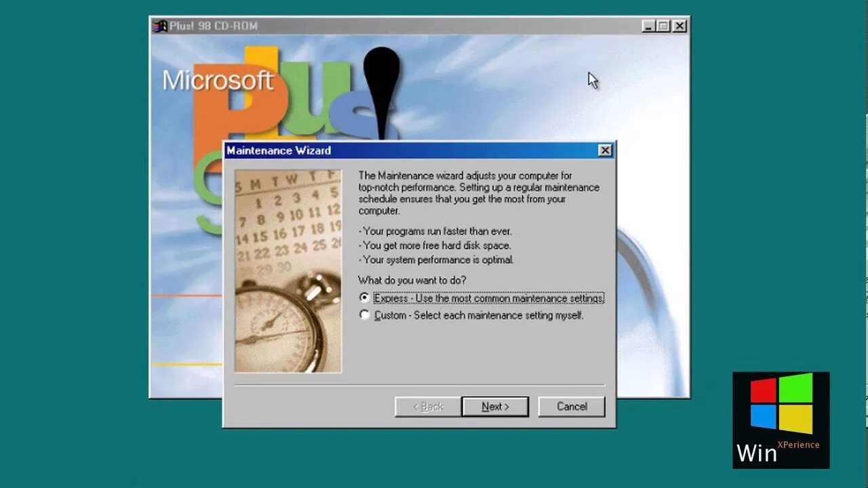Cancel the Maintenance Wizard
The image size is (868, 488).
(572, 407)
